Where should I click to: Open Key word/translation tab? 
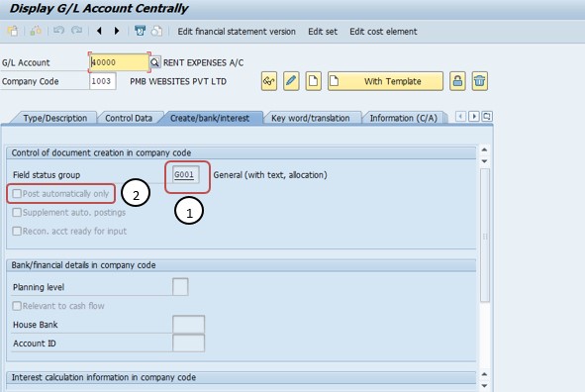point(311,118)
